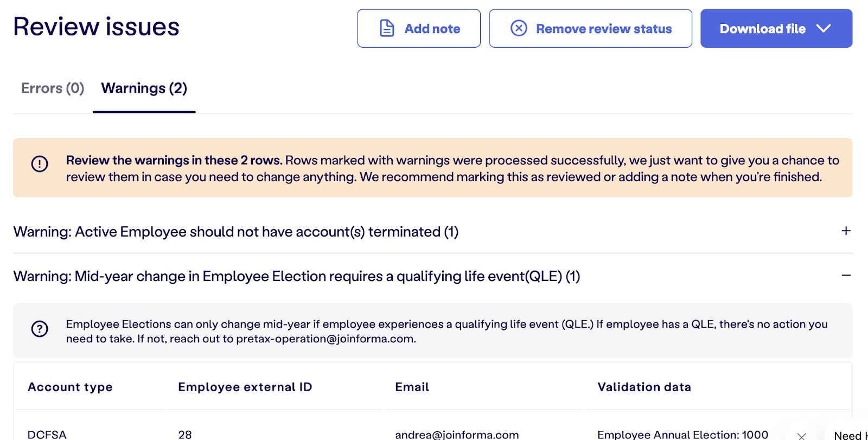The height and width of the screenshot is (440, 868).
Task: Collapse the Mid-year change warning with minus icon
Action: point(846,276)
